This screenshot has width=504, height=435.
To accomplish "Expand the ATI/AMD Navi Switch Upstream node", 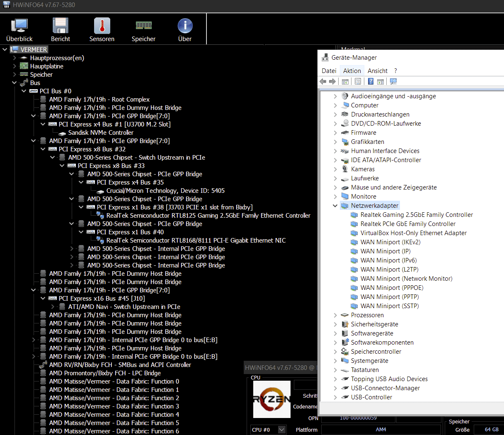I will point(53,307).
